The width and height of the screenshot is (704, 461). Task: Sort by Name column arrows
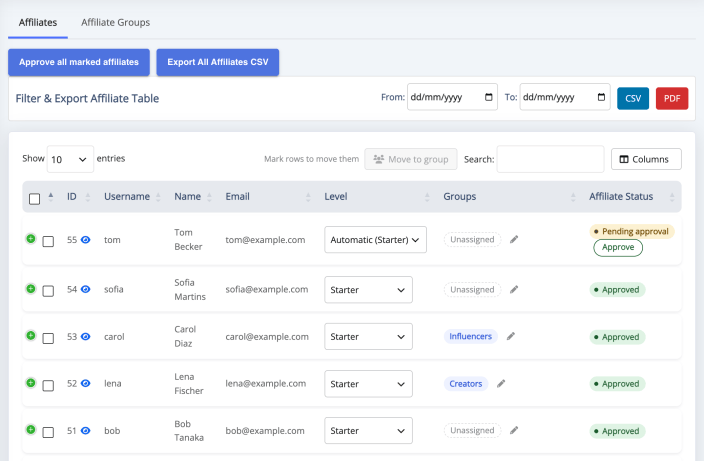click(209, 197)
